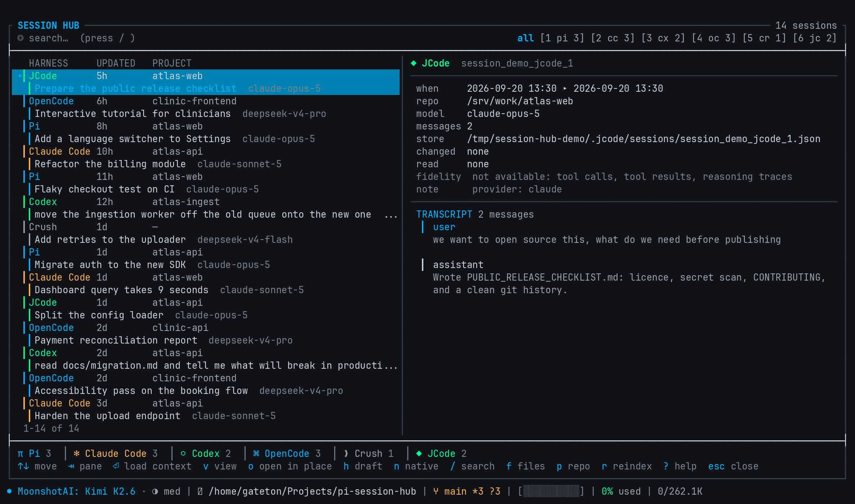Select 'Dashboard query takes 9 seconds' session

pos(206,284)
